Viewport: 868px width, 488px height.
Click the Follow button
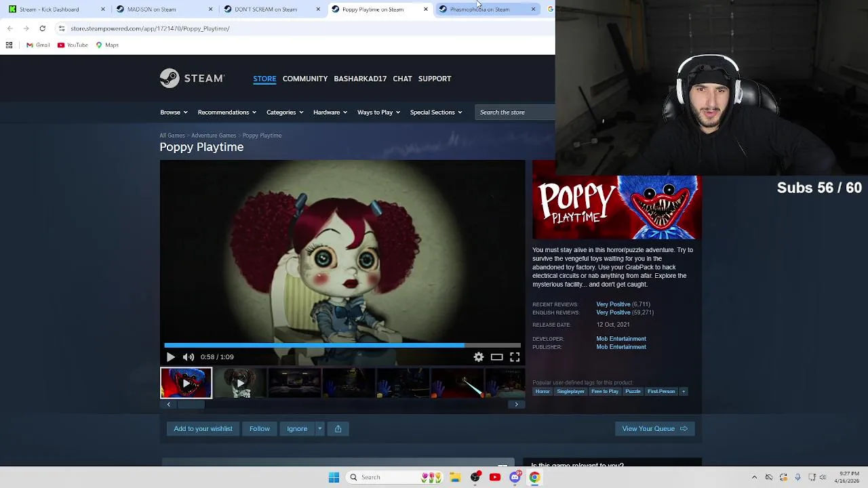click(260, 428)
